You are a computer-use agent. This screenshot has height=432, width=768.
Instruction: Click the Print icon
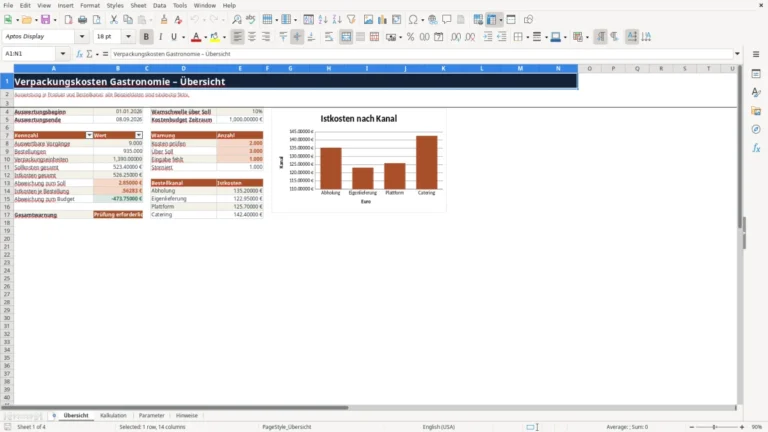pos(82,20)
